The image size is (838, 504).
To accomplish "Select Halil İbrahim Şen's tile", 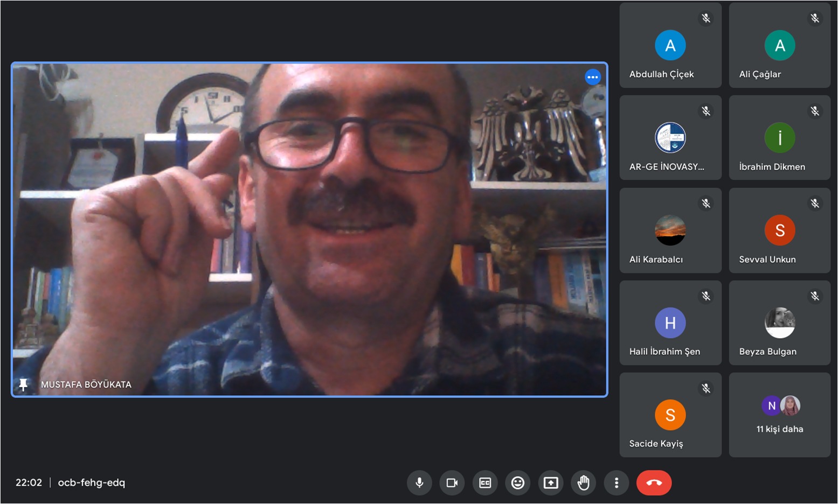I will (670, 323).
